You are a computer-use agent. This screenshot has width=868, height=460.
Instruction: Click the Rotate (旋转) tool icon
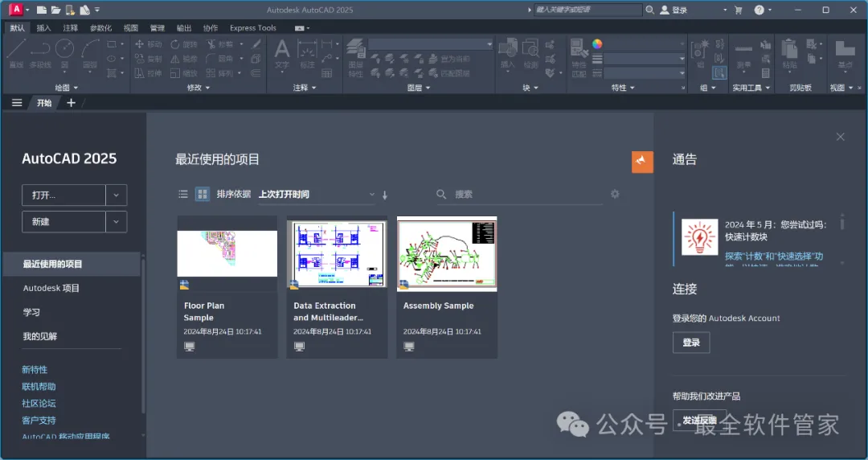(x=175, y=43)
